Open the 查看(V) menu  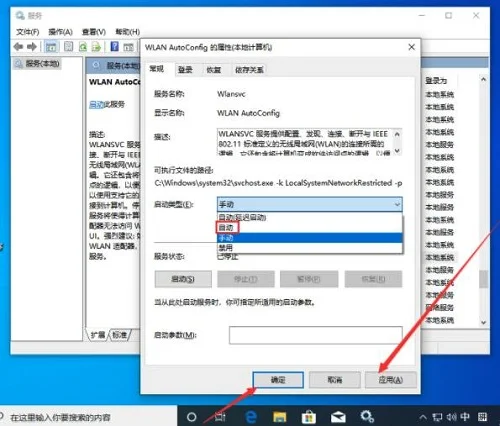coord(94,32)
